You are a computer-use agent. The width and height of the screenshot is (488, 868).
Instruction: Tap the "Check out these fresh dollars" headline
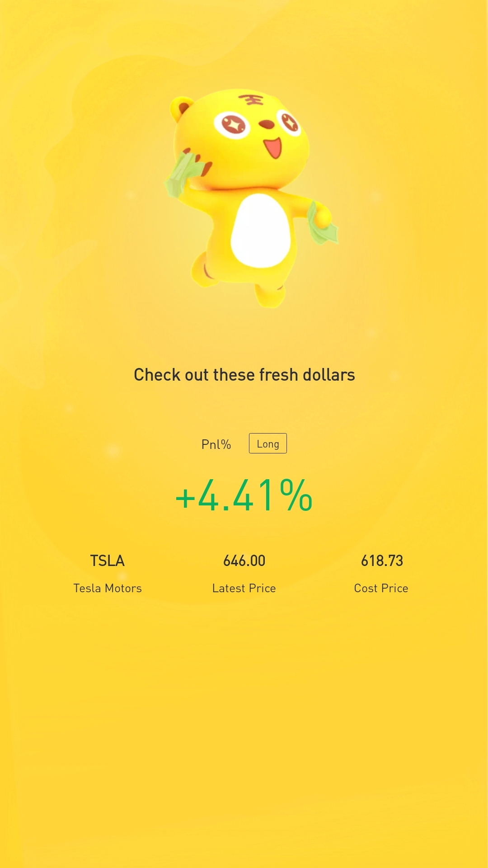point(244,375)
